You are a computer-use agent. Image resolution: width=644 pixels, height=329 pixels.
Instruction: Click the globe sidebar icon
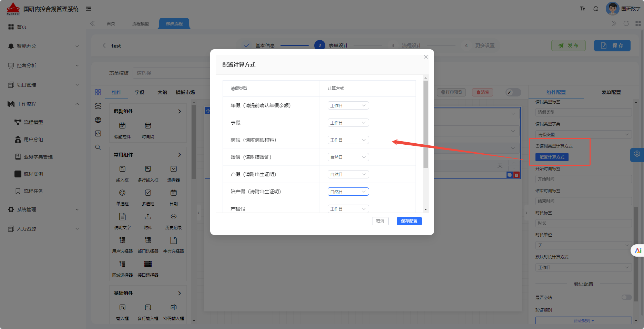click(x=98, y=120)
